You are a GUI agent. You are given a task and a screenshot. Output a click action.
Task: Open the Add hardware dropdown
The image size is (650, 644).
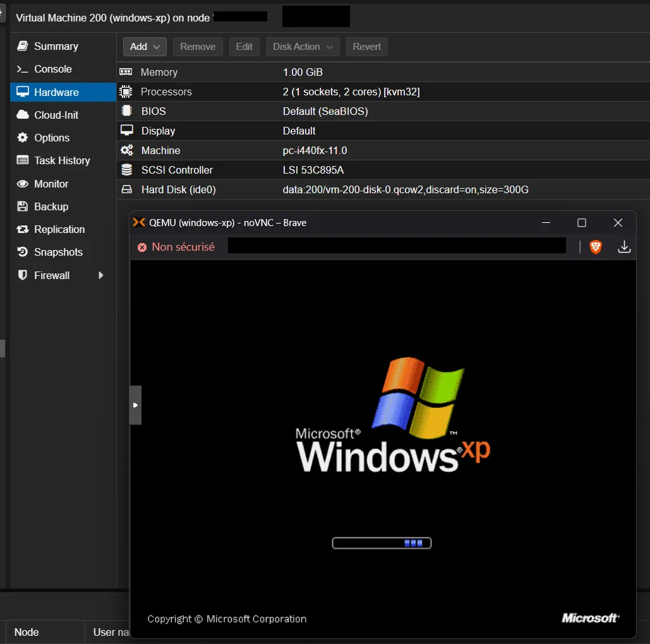click(x=145, y=47)
